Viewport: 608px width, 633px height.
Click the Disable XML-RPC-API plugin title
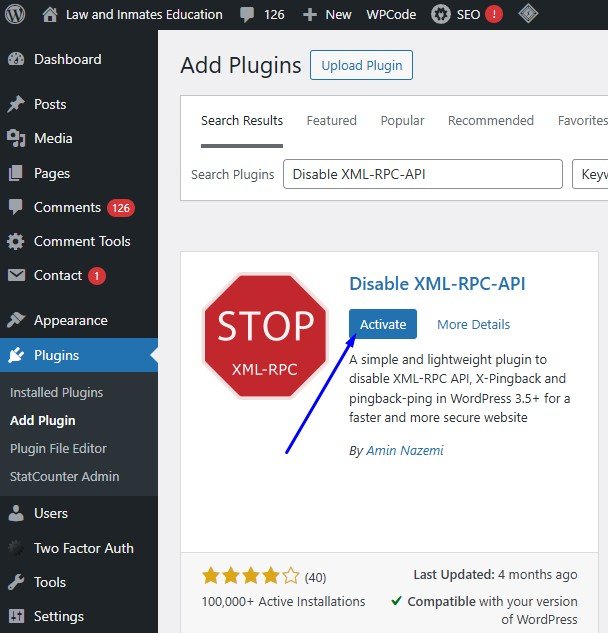coord(437,284)
